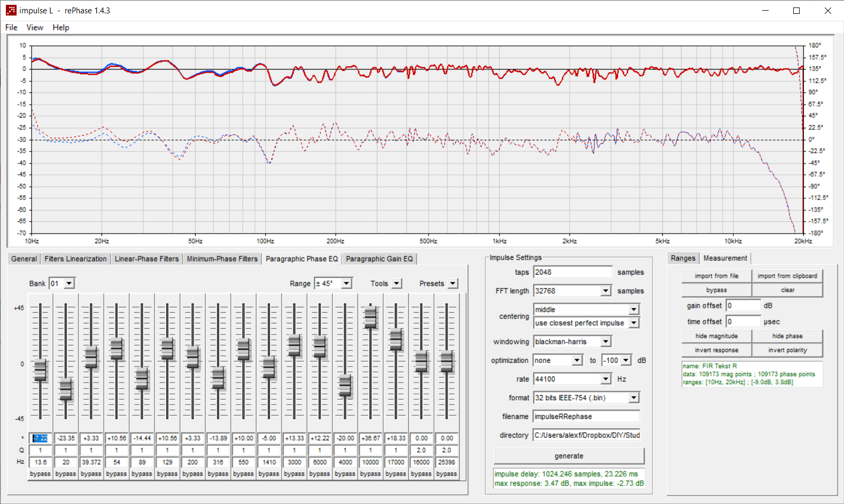Switch to the Measurement tab
844x504 pixels.
point(725,258)
